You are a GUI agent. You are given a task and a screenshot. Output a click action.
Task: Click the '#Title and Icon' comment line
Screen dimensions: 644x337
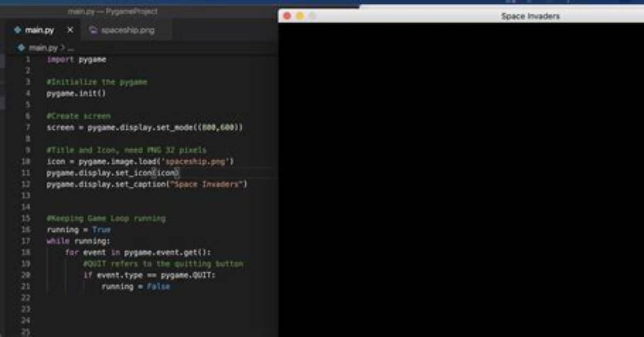[x=126, y=150]
